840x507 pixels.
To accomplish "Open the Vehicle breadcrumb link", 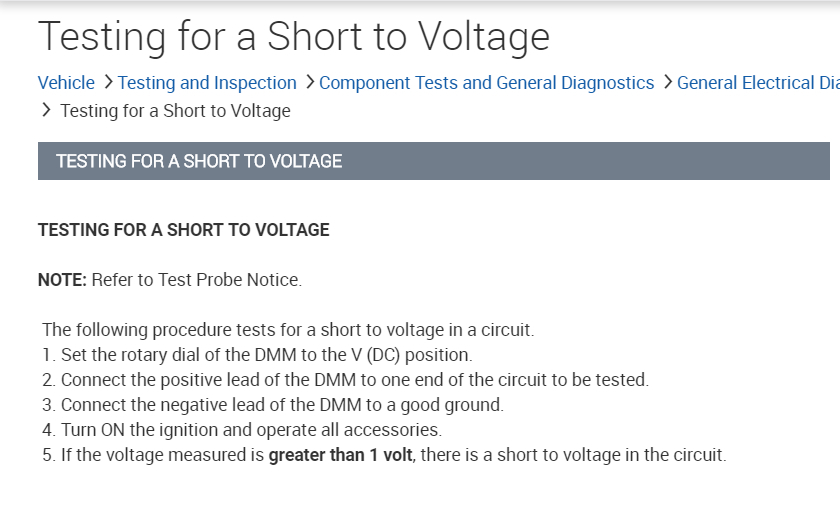I will [x=66, y=83].
